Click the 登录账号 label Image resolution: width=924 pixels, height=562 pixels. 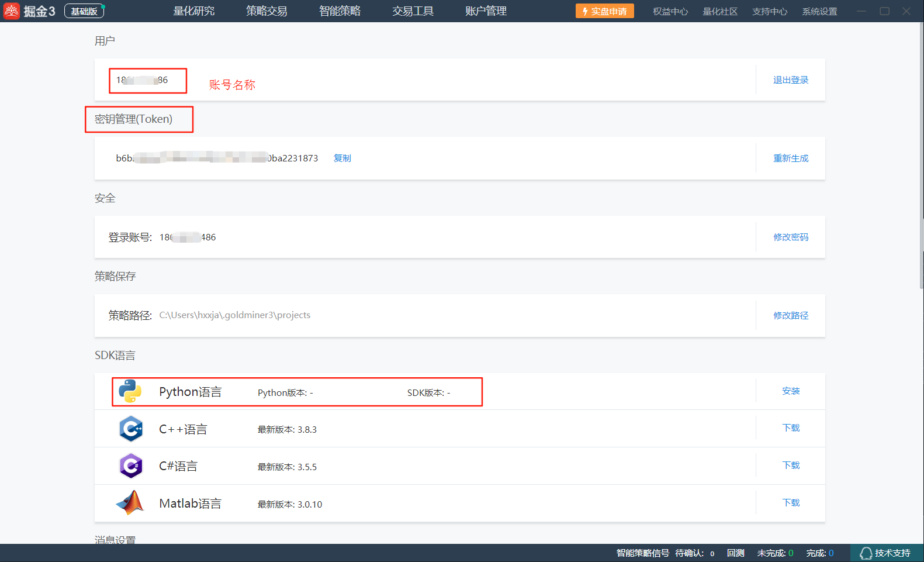pos(130,237)
